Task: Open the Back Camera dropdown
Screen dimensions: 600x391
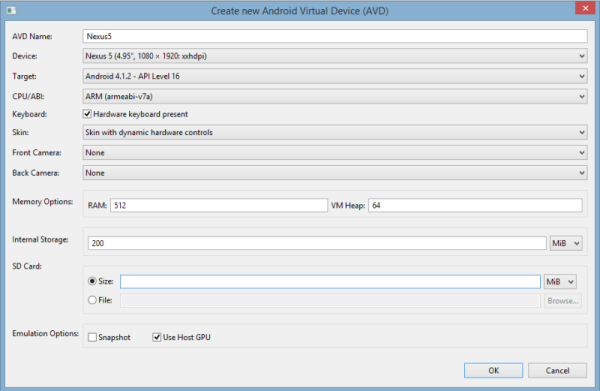Action: 335,173
